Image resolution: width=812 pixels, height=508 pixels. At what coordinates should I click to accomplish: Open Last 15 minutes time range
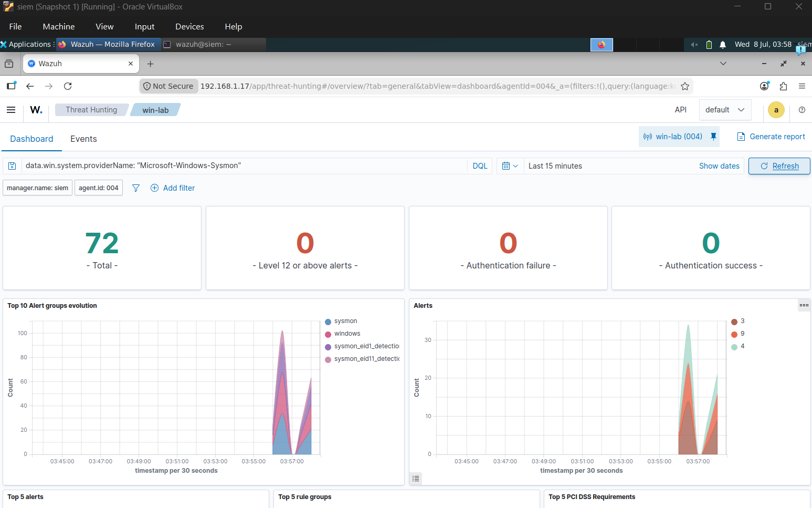[555, 166]
